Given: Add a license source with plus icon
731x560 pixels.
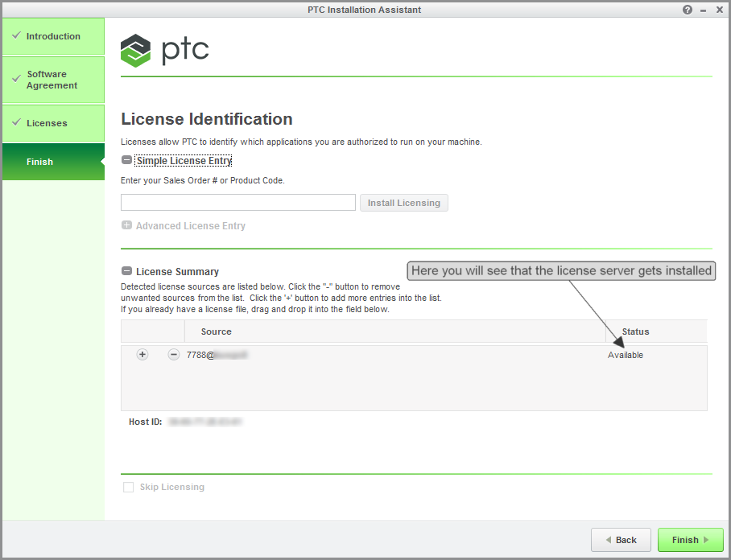Looking at the screenshot, I should 142,355.
